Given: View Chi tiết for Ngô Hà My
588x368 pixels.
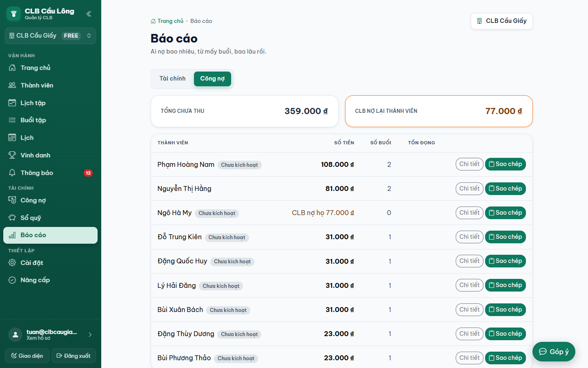Looking at the screenshot, I should (470, 213).
